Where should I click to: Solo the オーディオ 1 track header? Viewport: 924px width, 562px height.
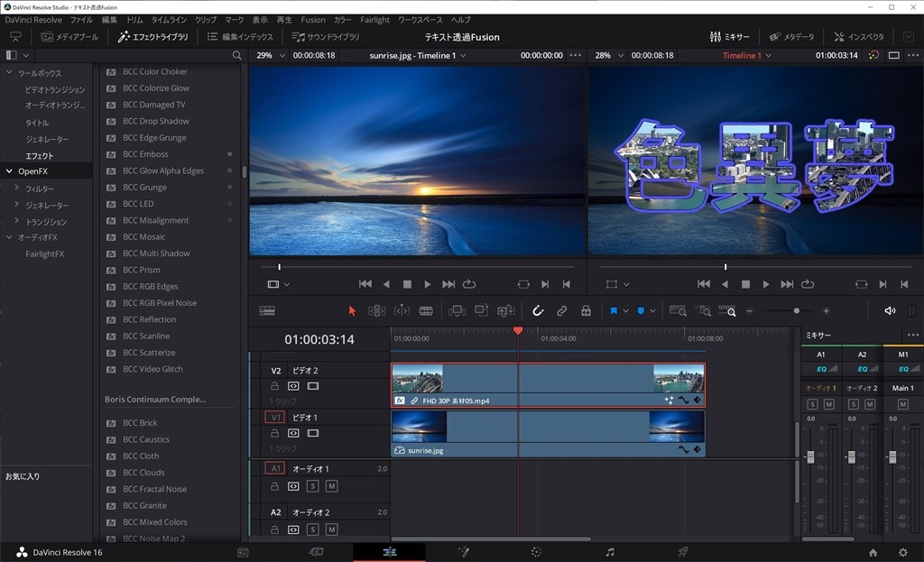coord(313,486)
